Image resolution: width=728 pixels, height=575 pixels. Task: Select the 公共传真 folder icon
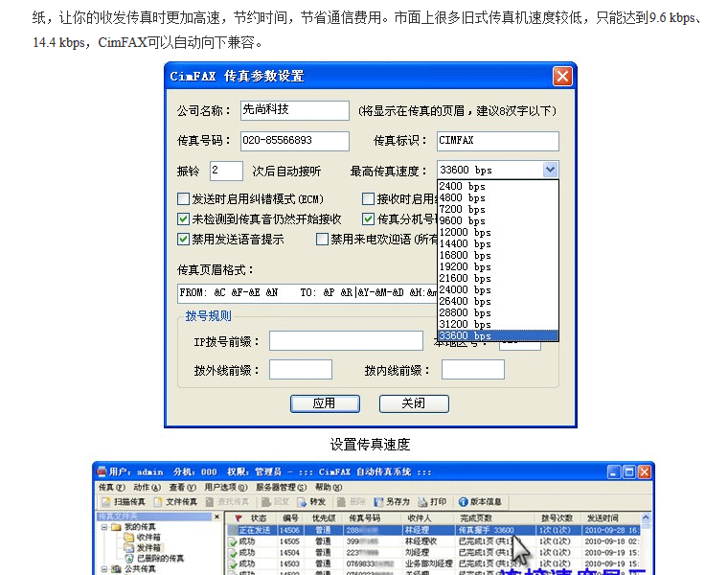(x=117, y=569)
